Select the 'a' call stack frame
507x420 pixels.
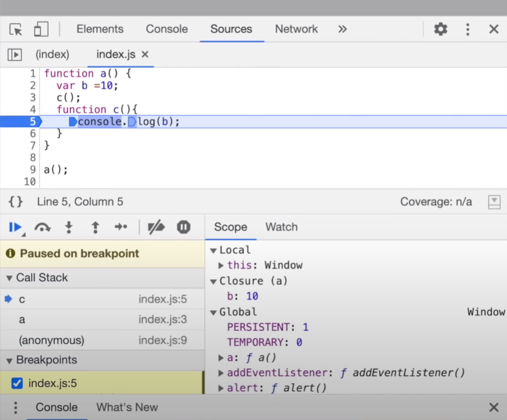(x=22, y=320)
